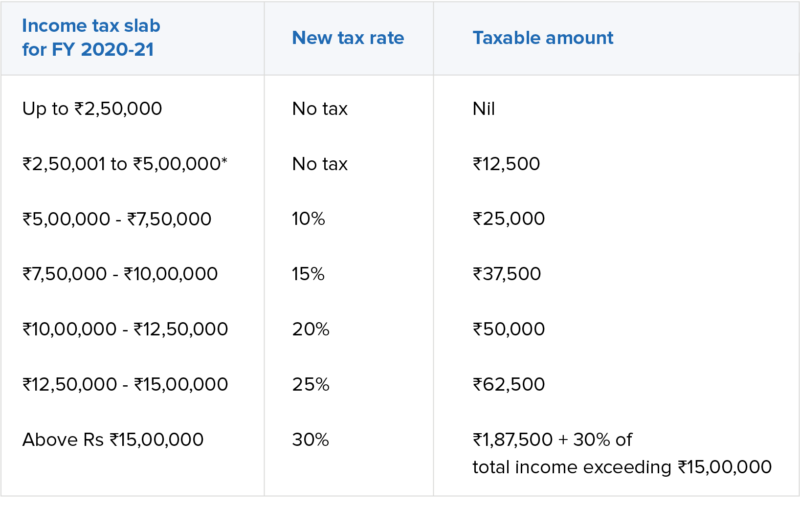
Task: Click the 'Taxable amount' column header
Action: click(x=543, y=38)
